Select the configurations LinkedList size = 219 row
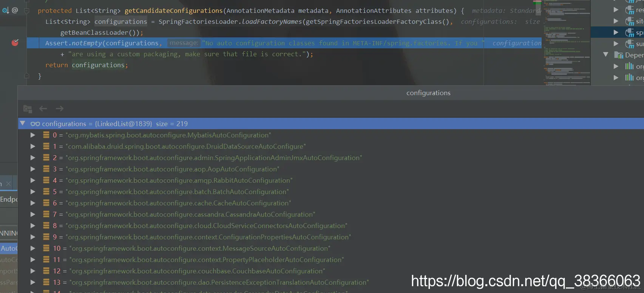 click(x=331, y=123)
